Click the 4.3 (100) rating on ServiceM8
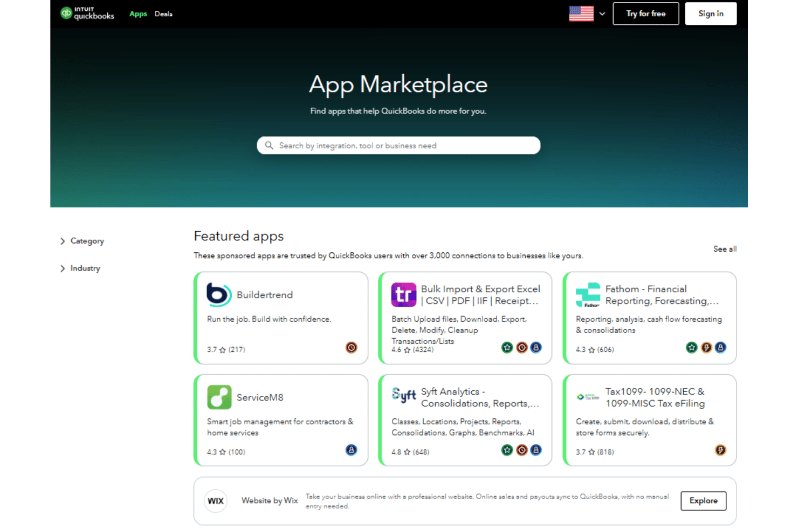The image size is (798, 532). (226, 452)
